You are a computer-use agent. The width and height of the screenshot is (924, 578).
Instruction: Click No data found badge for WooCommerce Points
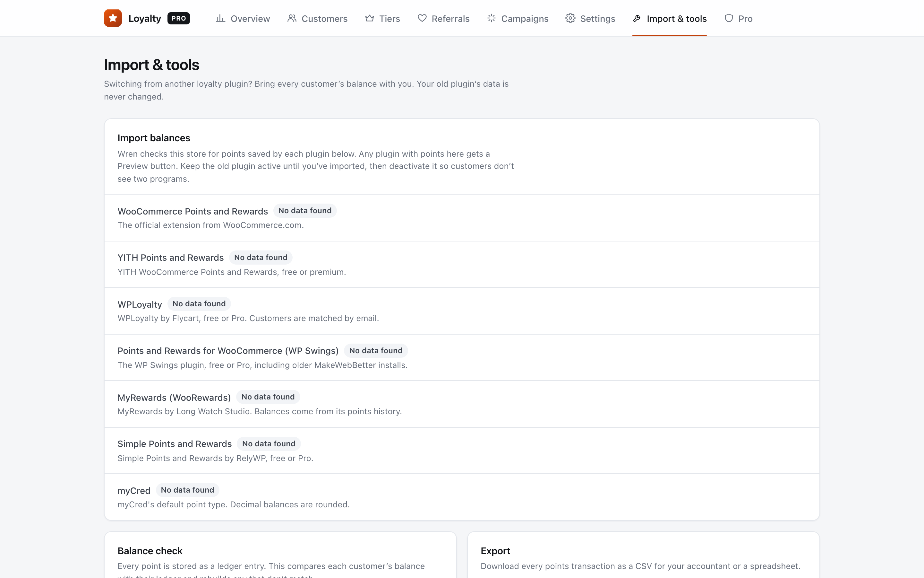tap(305, 211)
